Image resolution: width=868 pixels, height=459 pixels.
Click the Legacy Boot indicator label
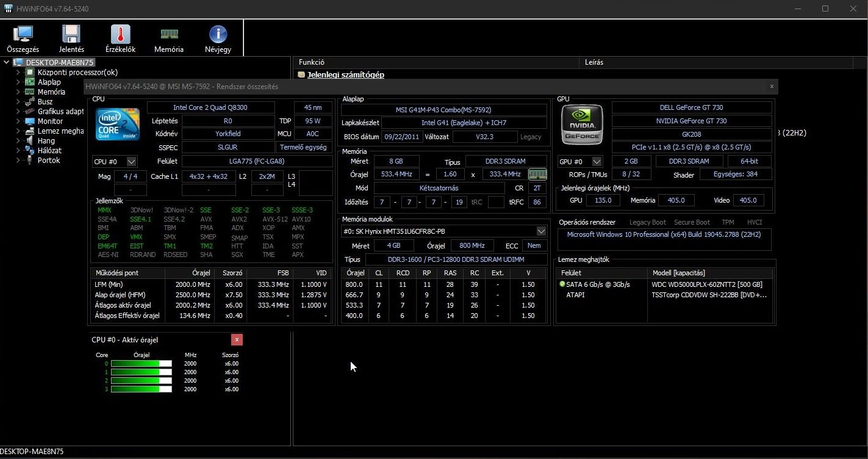pyautogui.click(x=648, y=222)
